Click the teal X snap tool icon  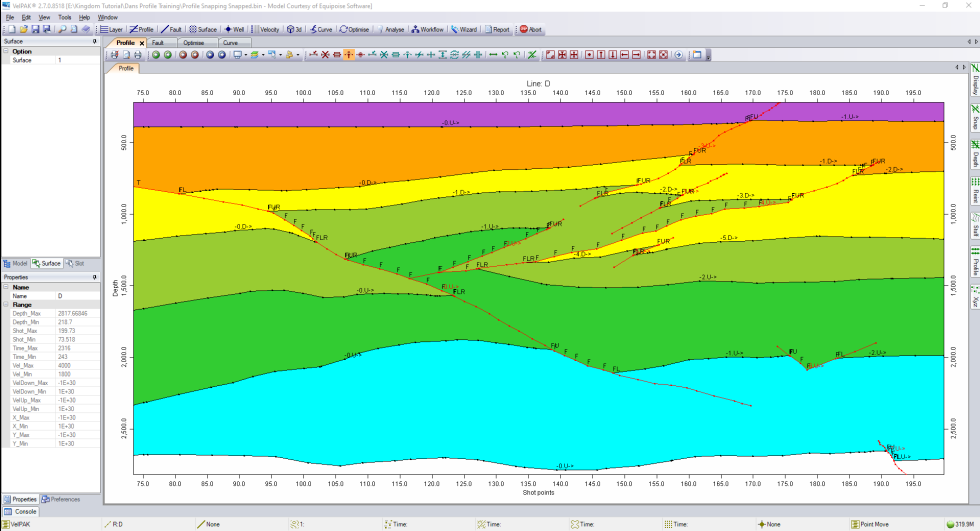tap(384, 55)
